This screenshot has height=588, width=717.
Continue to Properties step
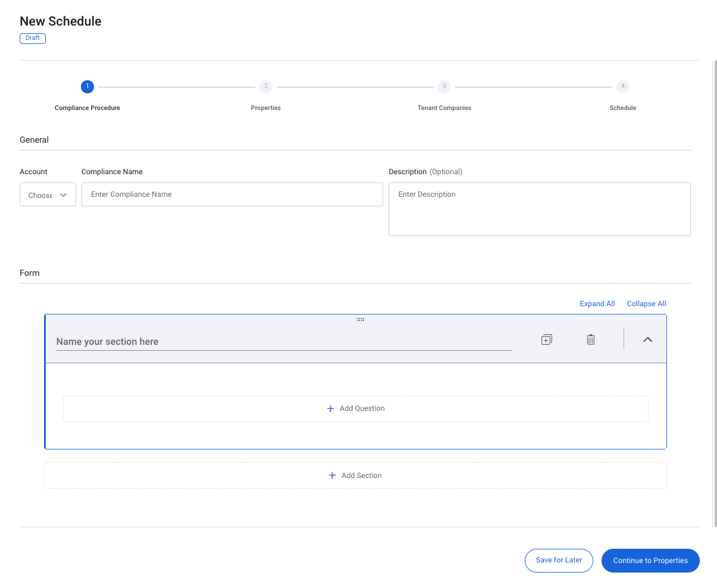(650, 561)
